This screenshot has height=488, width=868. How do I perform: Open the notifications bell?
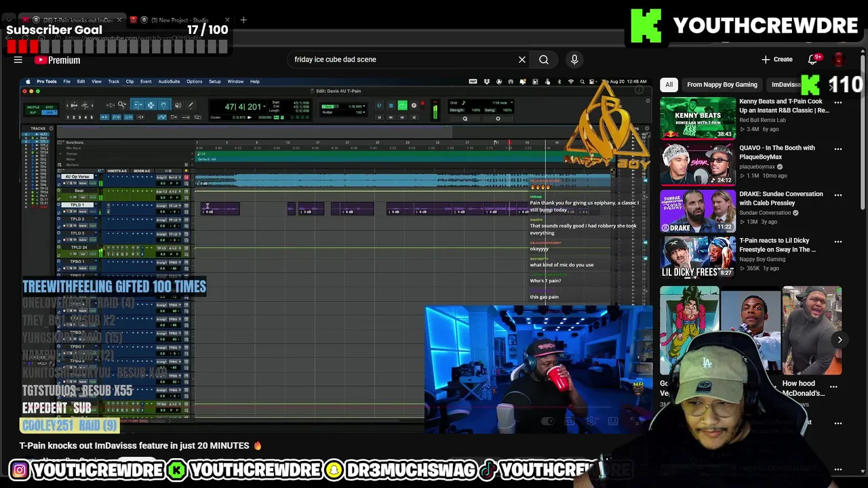[813, 60]
